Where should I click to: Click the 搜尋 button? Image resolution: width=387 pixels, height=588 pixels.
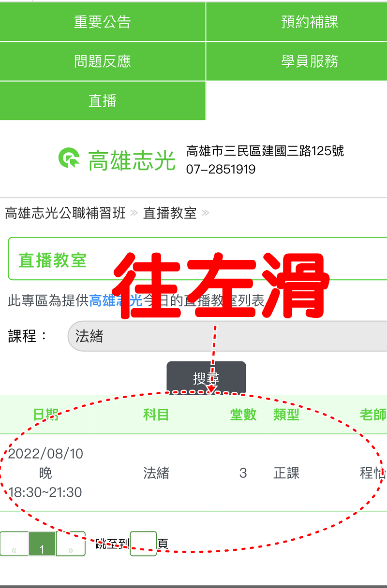click(x=207, y=378)
